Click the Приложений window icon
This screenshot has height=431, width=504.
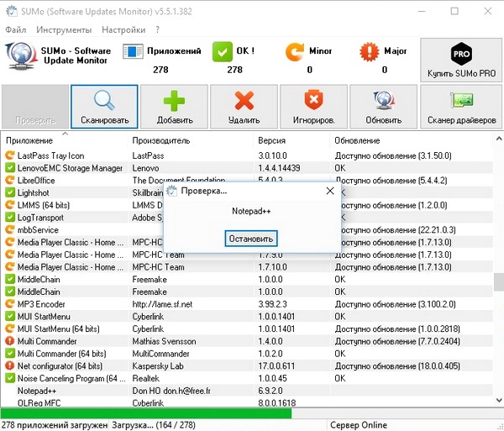click(x=133, y=51)
